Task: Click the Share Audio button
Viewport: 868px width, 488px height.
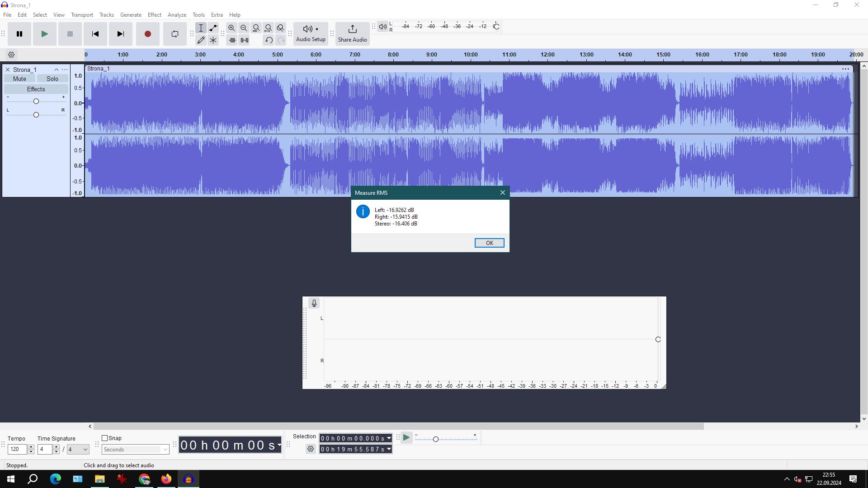Action: (x=353, y=34)
